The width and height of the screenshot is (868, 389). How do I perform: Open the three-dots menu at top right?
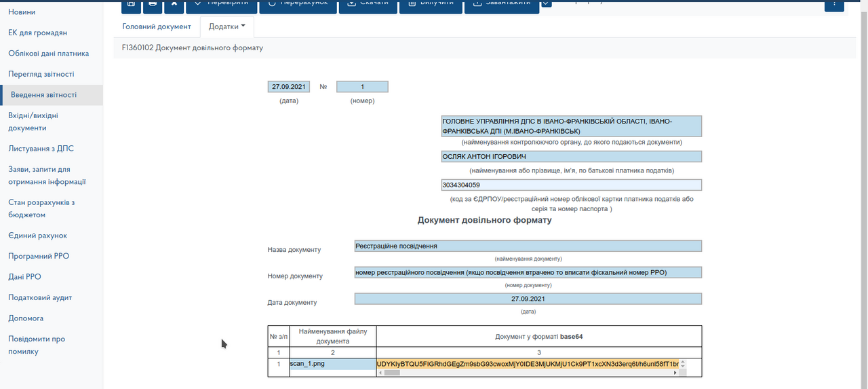833,4
